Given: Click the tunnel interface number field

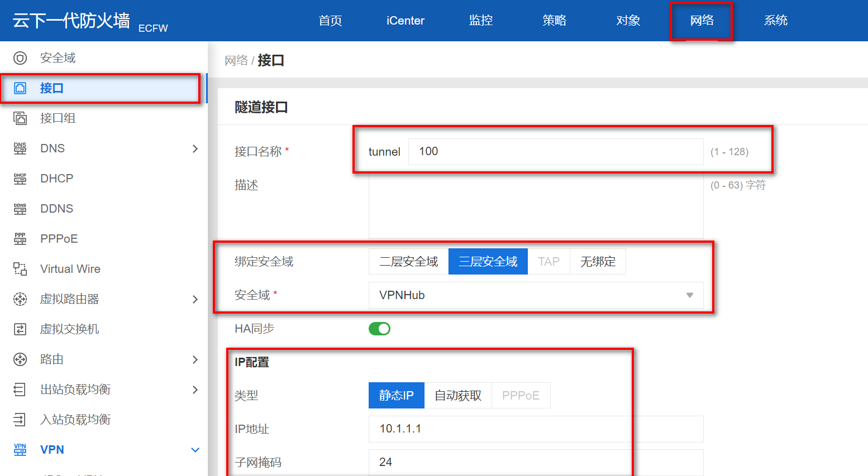Looking at the screenshot, I should coord(555,152).
